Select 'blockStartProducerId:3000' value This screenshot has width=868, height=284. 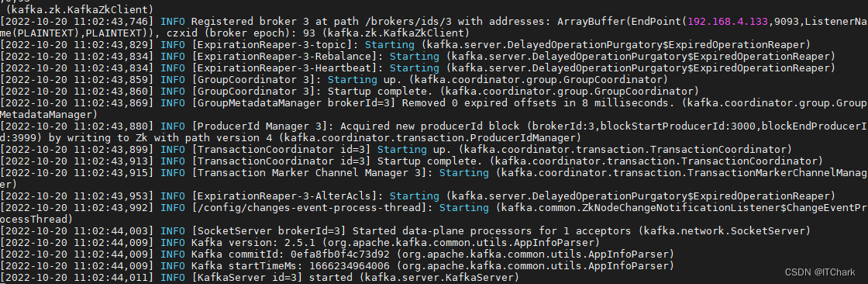click(679, 126)
